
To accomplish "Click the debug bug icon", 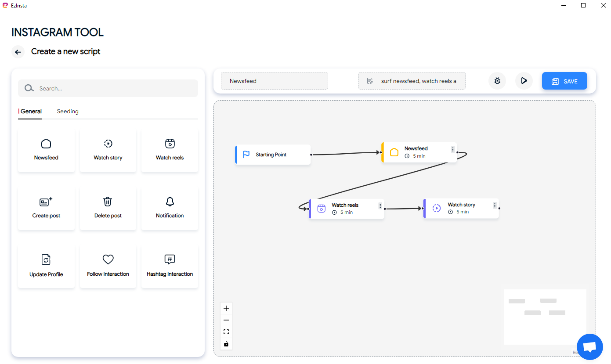I will [x=497, y=81].
